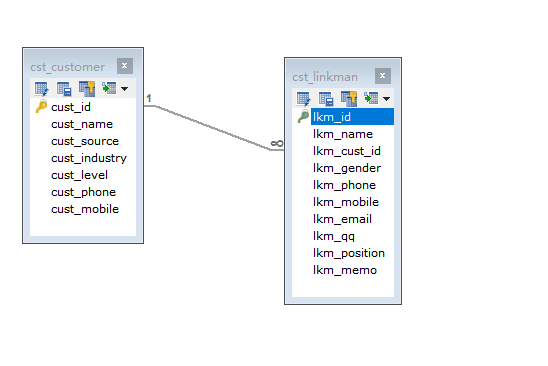This screenshot has height=366, width=548.
Task: Click the table-with-pencil alter icon in cst_customer
Action: (42, 89)
